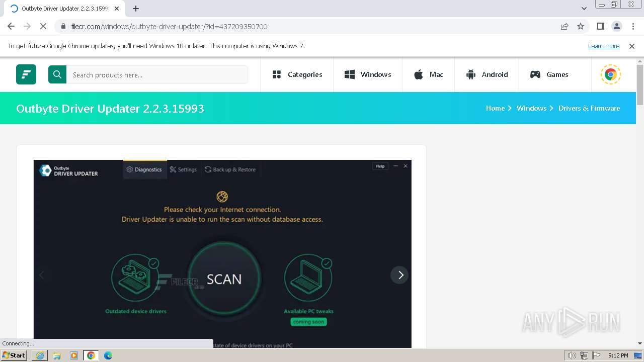Show next screenshot in slider
Screen dimensions: 644x362
pyautogui.click(x=399, y=275)
